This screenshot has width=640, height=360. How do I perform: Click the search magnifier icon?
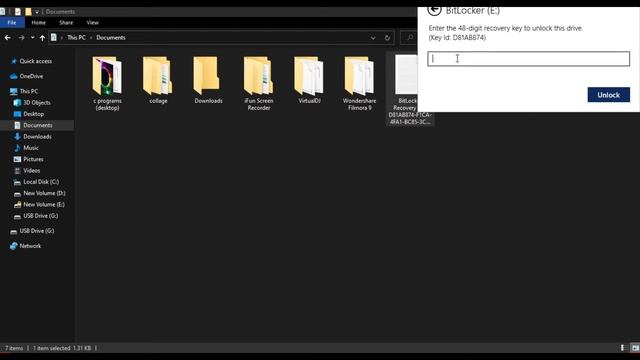click(x=410, y=38)
